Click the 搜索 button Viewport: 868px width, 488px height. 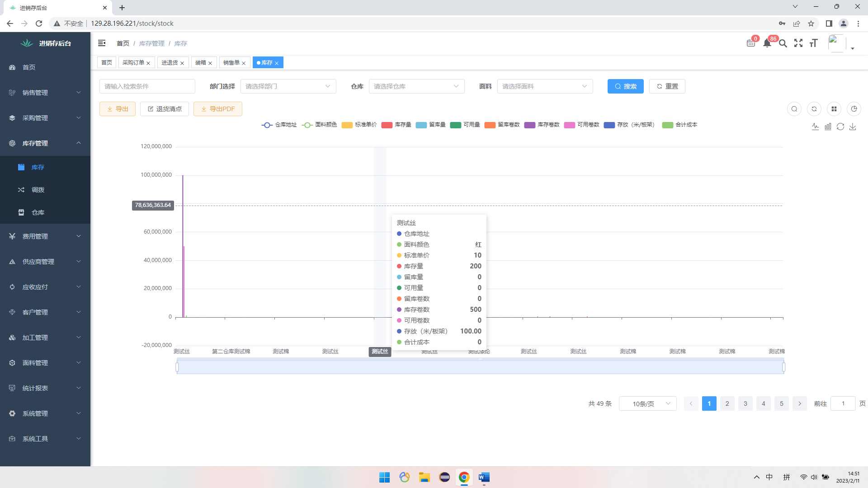[625, 86]
